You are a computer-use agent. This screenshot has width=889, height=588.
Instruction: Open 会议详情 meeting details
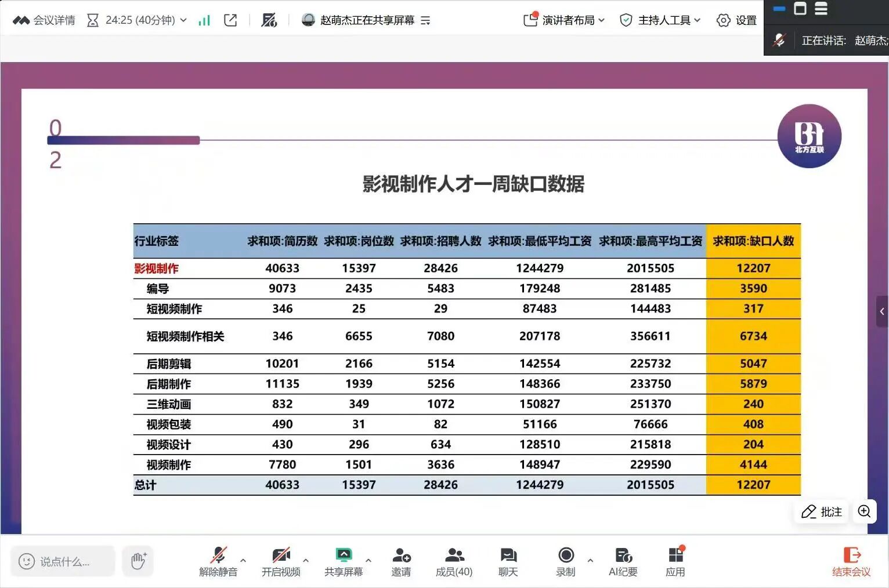[x=45, y=20]
